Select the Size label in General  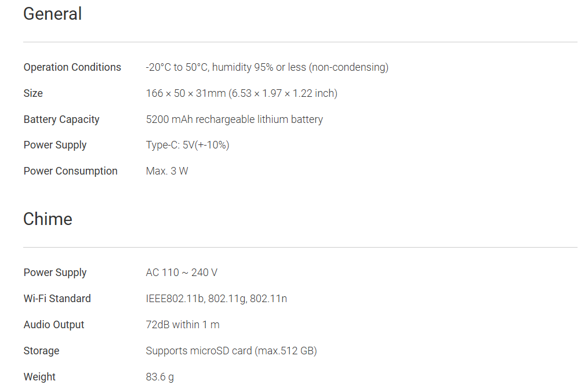(x=33, y=93)
